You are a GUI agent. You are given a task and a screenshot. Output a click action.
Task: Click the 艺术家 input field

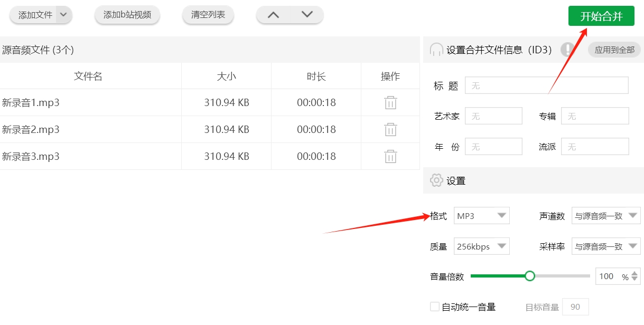tap(493, 116)
